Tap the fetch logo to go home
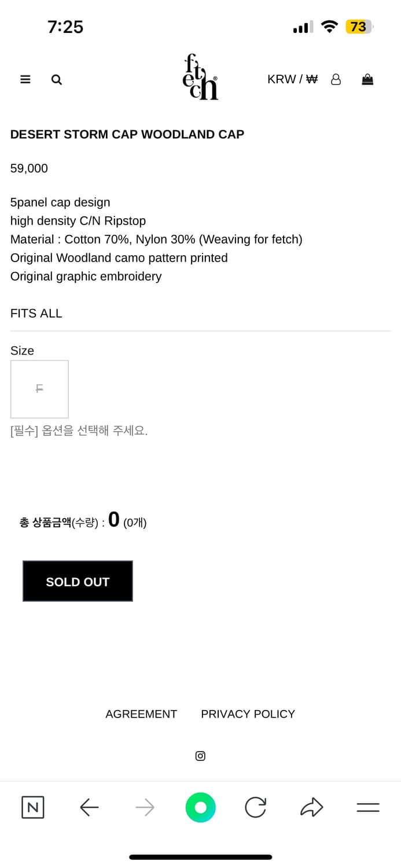401x868 pixels. tap(200, 78)
